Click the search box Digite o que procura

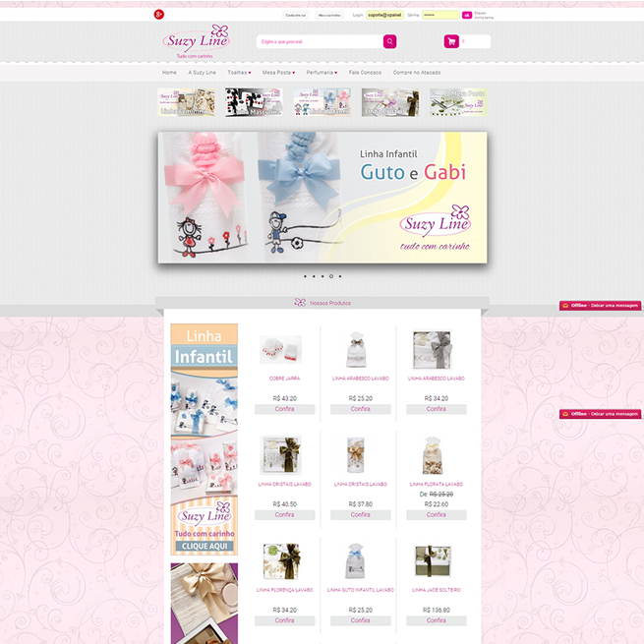coord(320,41)
